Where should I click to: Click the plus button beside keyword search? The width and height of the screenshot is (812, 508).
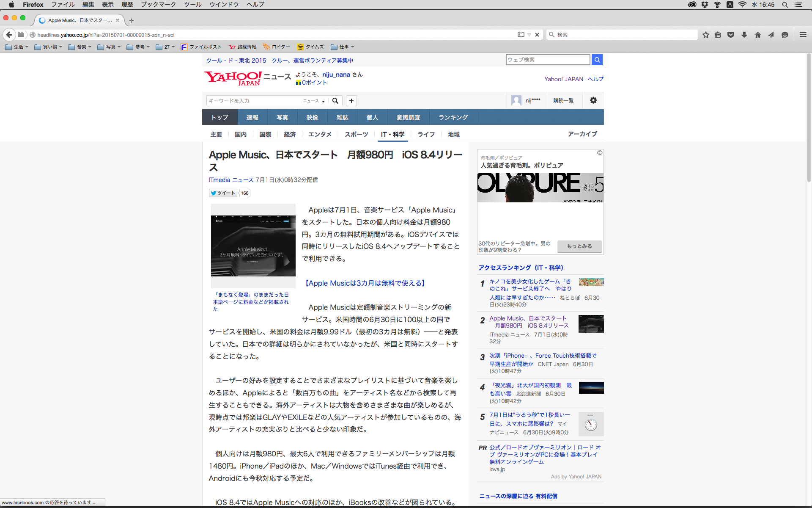pyautogui.click(x=351, y=101)
